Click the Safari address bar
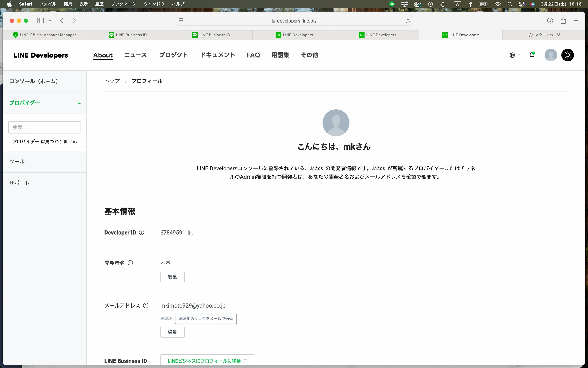The image size is (588, 368). pyautogui.click(x=294, y=21)
